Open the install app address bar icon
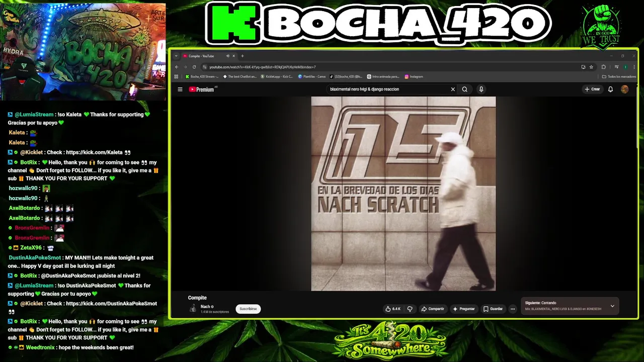This screenshot has width=644, height=362. (x=583, y=67)
